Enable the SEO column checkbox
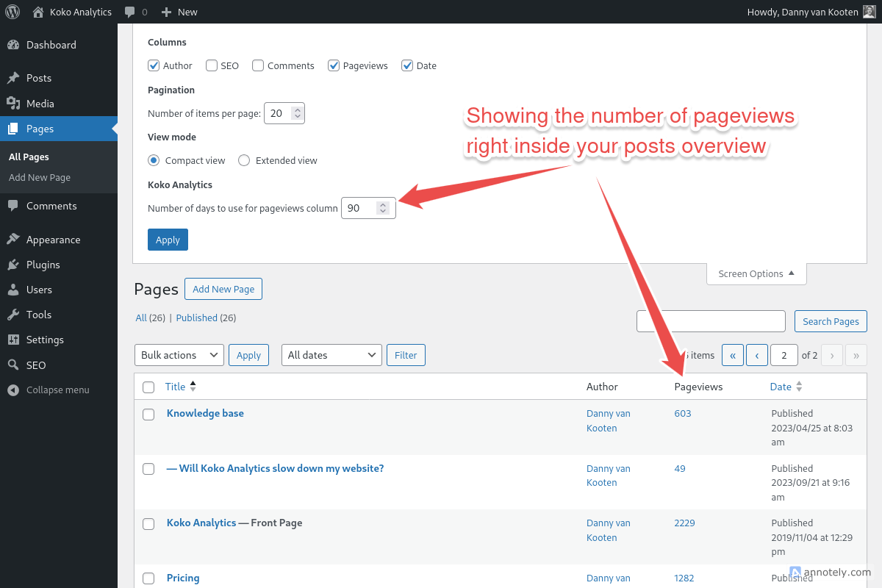882x588 pixels. click(x=212, y=65)
